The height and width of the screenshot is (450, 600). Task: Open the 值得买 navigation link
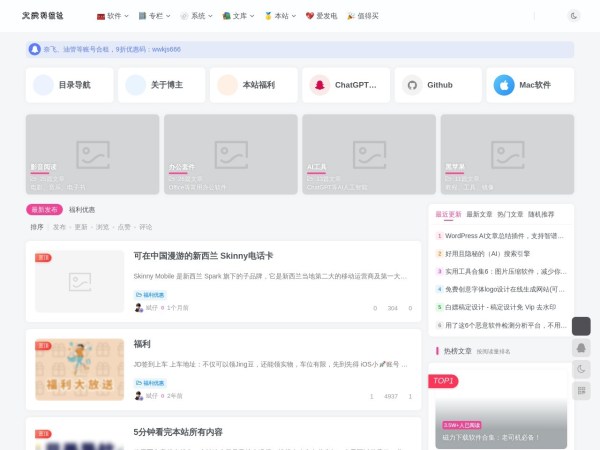pos(363,16)
